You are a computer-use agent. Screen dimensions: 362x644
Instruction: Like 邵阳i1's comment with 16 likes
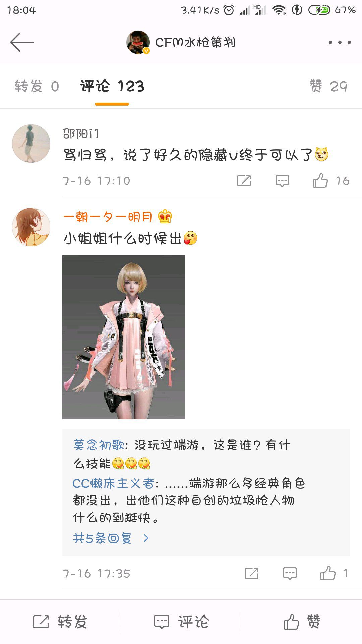pyautogui.click(x=331, y=181)
